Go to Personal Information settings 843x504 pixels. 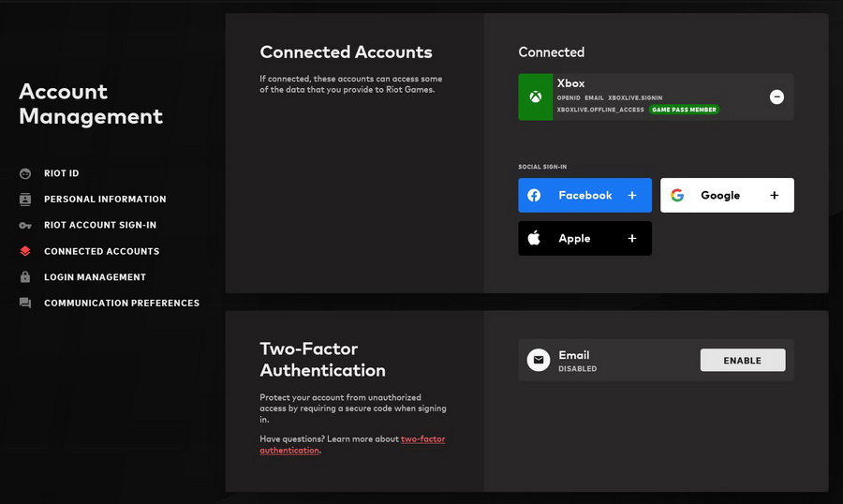coord(105,200)
